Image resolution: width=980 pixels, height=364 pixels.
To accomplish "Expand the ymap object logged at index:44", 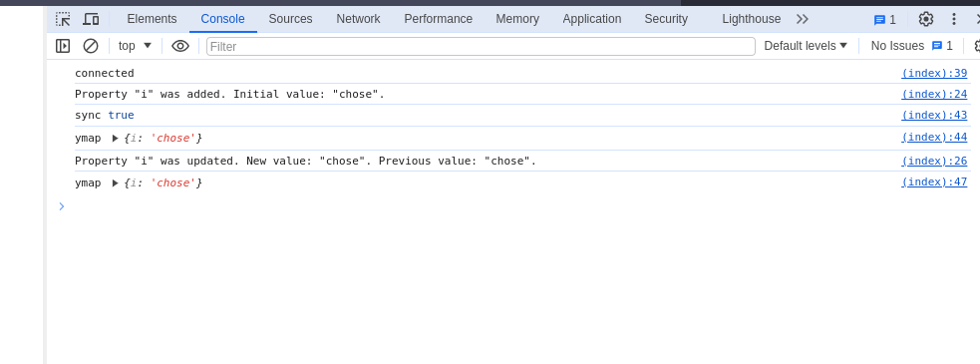I will point(115,139).
